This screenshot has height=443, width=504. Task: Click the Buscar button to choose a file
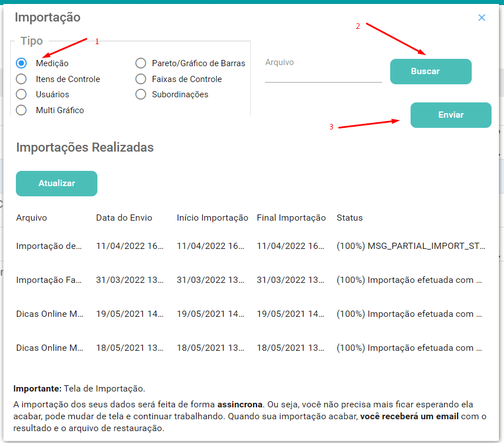point(430,71)
